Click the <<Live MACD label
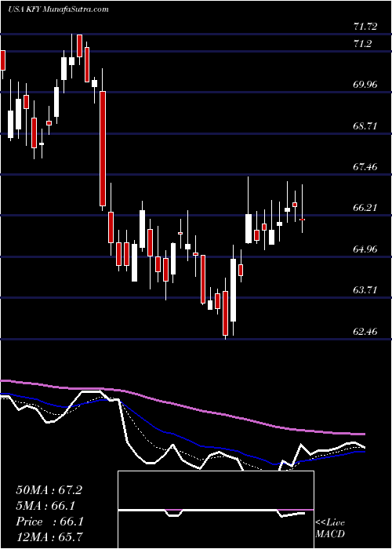392x549 pixels. (x=330, y=529)
